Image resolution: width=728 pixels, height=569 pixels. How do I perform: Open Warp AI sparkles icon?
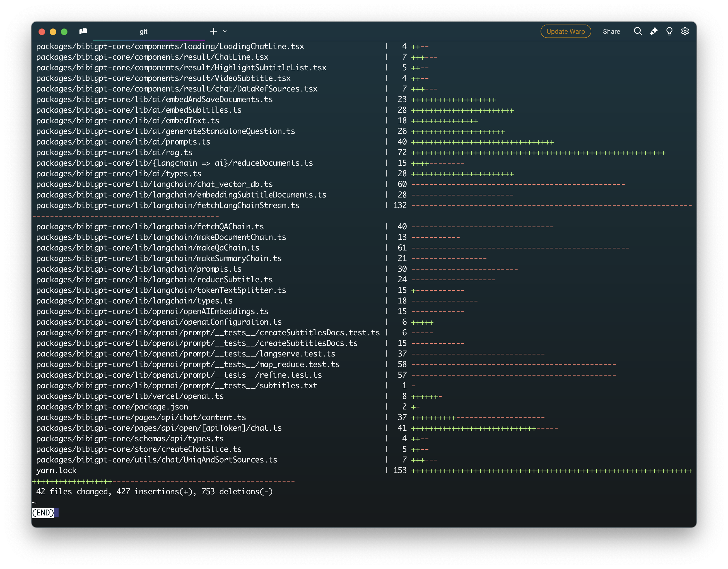point(653,31)
